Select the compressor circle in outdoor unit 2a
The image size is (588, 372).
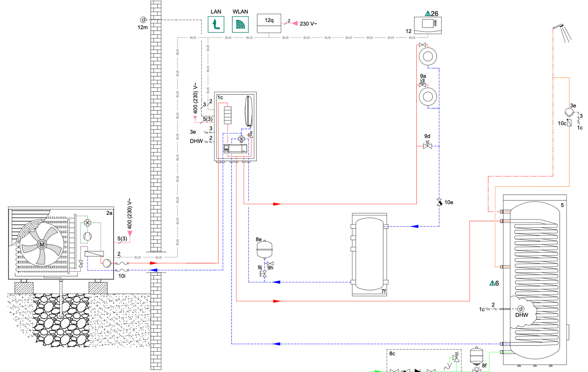click(87, 236)
